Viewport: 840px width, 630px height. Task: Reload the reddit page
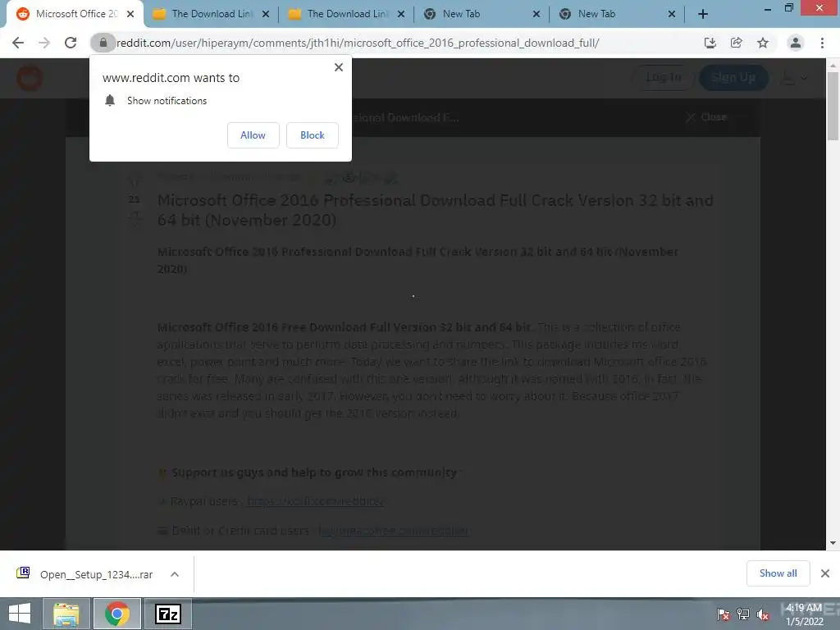(71, 43)
